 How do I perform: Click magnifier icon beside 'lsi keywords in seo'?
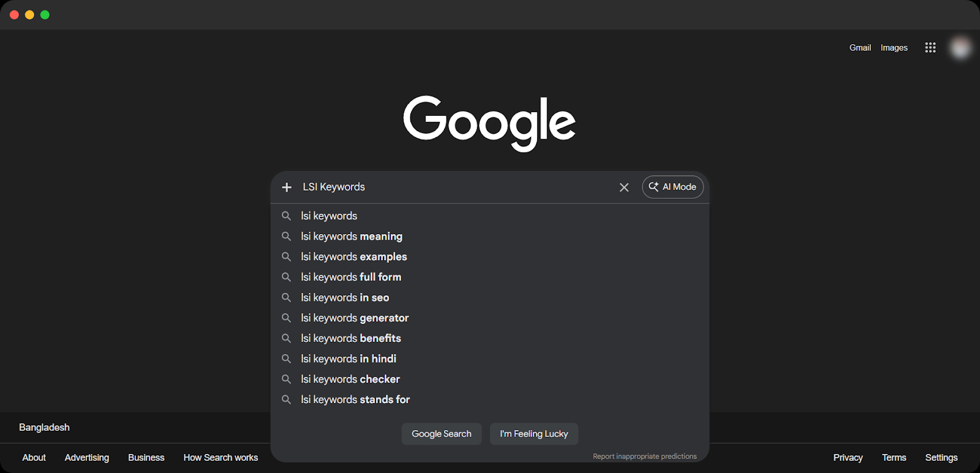(286, 298)
